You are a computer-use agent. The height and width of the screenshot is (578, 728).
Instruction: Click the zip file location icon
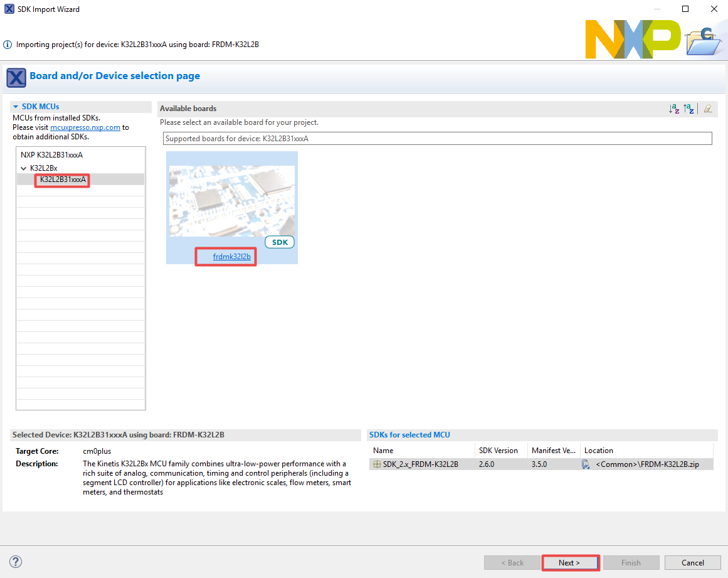[586, 464]
